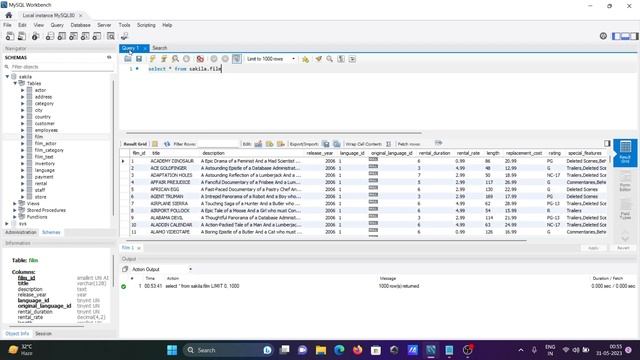The image size is (640, 360).
Task: Open find panel magnifier in editor toolbar
Action: point(329,59)
